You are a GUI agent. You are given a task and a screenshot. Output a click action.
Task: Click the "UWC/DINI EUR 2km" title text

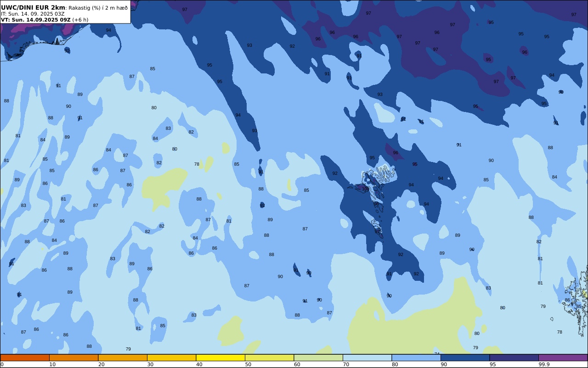(x=33, y=7)
